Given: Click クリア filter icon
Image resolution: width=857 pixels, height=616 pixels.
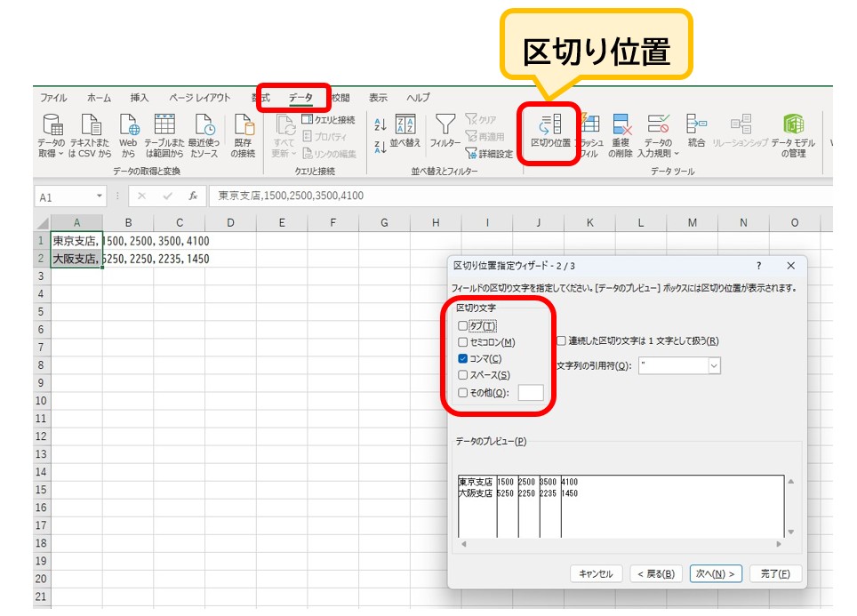Looking at the screenshot, I should (481, 119).
